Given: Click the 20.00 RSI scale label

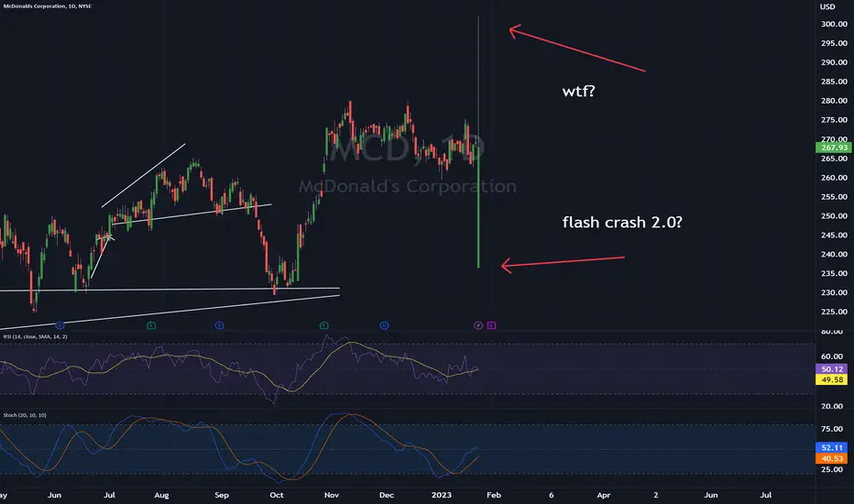Looking at the screenshot, I should pyautogui.click(x=832, y=407).
